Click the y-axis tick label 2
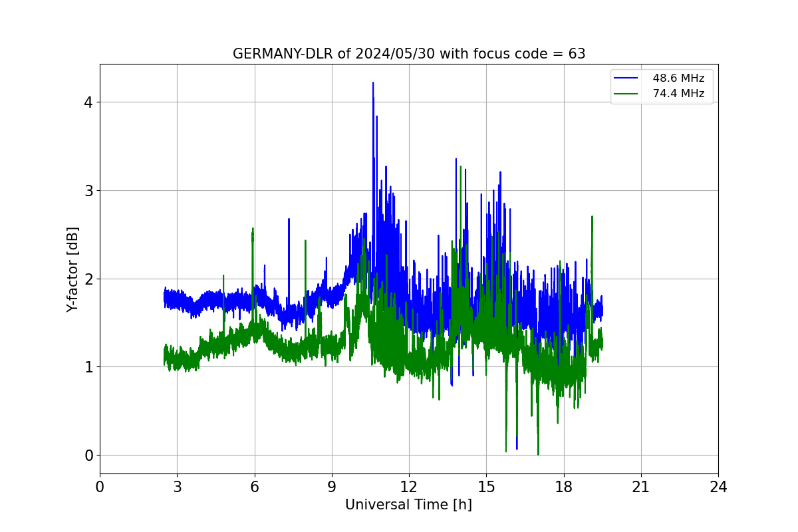The height and width of the screenshot is (532, 798). tap(88, 279)
